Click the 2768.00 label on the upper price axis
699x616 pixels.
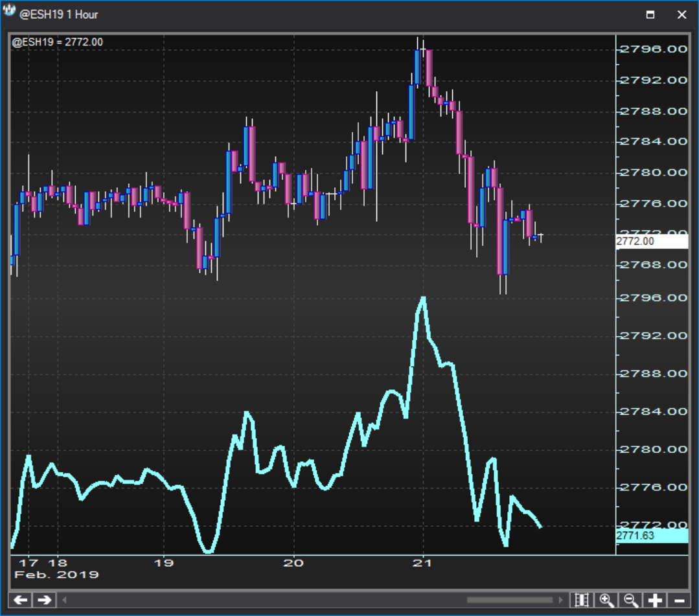pos(654,265)
